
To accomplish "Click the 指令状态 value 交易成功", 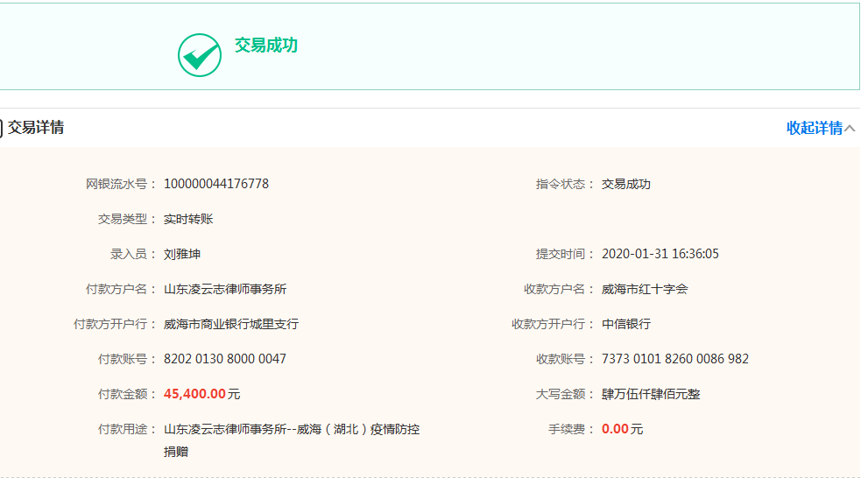I will click(626, 184).
